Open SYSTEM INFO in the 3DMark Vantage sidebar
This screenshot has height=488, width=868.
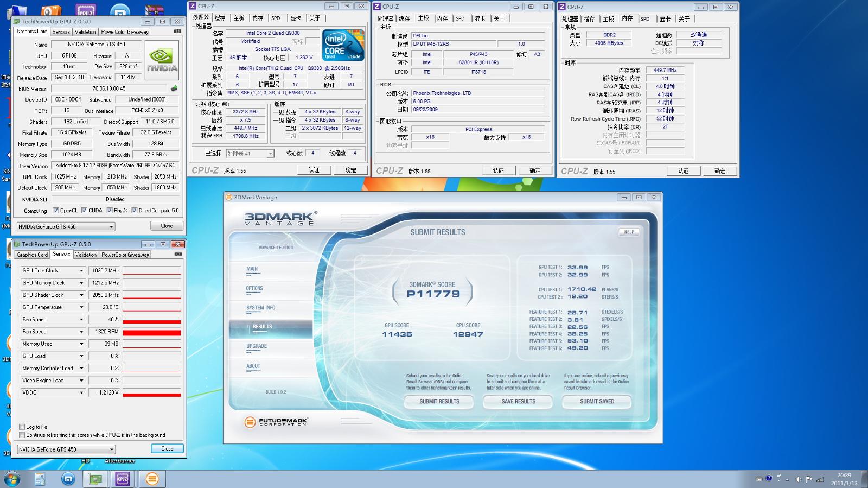pyautogui.click(x=261, y=308)
